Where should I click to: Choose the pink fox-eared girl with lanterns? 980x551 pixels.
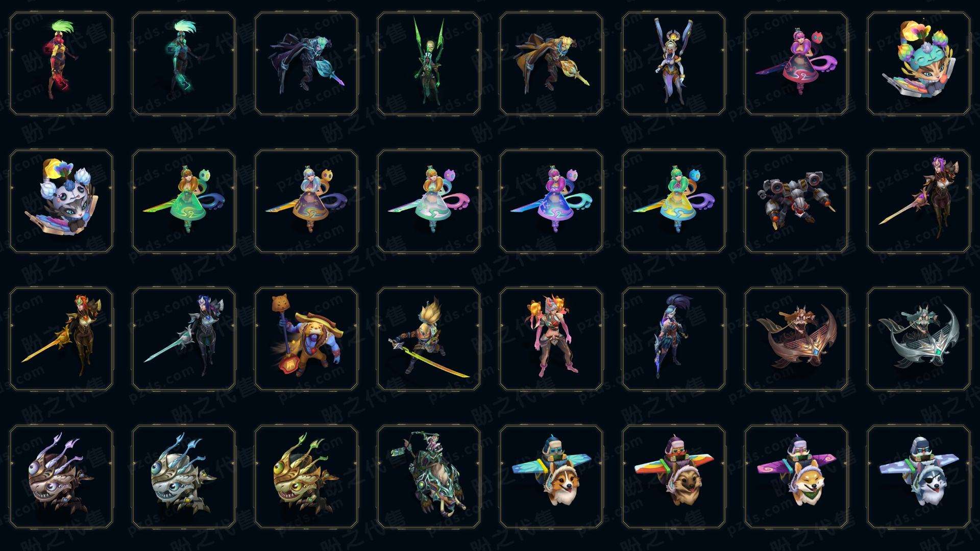pyautogui.click(x=551, y=339)
